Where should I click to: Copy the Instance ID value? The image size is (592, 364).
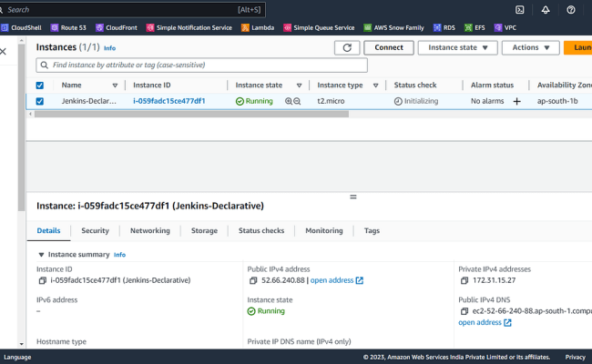tap(42, 280)
